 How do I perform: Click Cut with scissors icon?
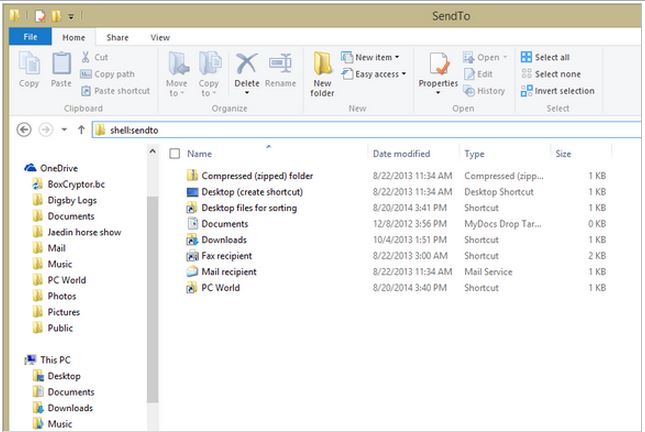pyautogui.click(x=94, y=57)
